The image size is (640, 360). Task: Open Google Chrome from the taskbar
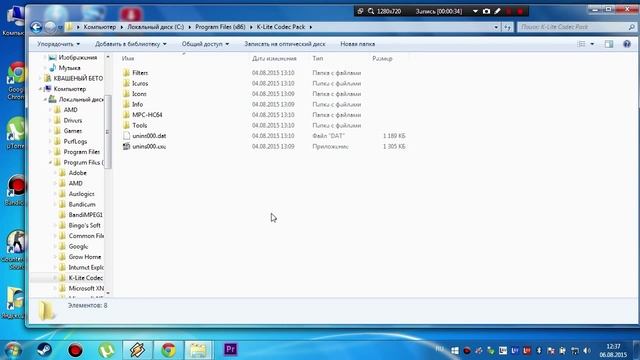click(168, 350)
